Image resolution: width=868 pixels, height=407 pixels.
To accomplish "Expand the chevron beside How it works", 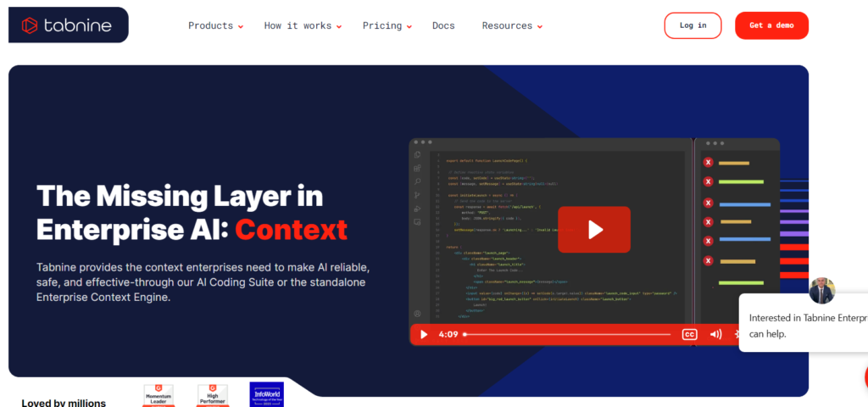I will coord(339,26).
